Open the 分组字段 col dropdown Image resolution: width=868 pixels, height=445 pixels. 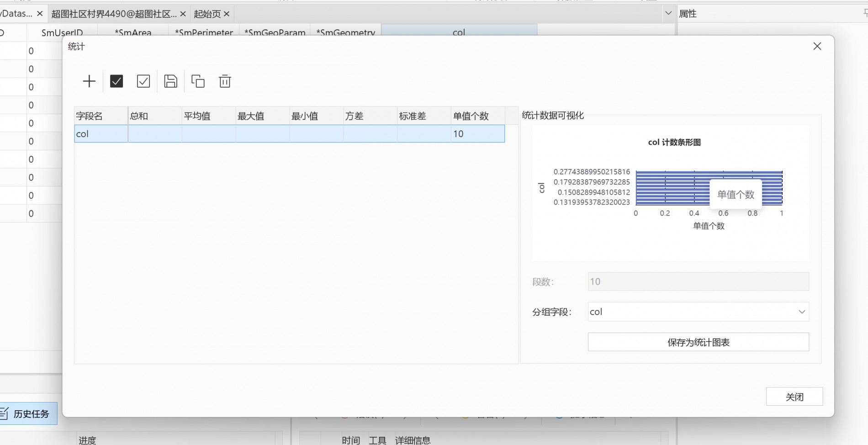click(698, 312)
